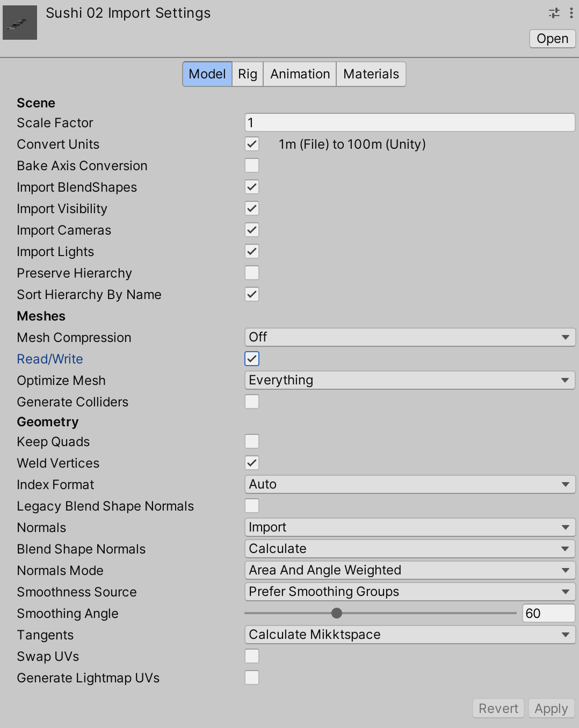Viewport: 579px width, 728px height.
Task: Open the Mesh Compression dropdown
Action: pyautogui.click(x=410, y=337)
